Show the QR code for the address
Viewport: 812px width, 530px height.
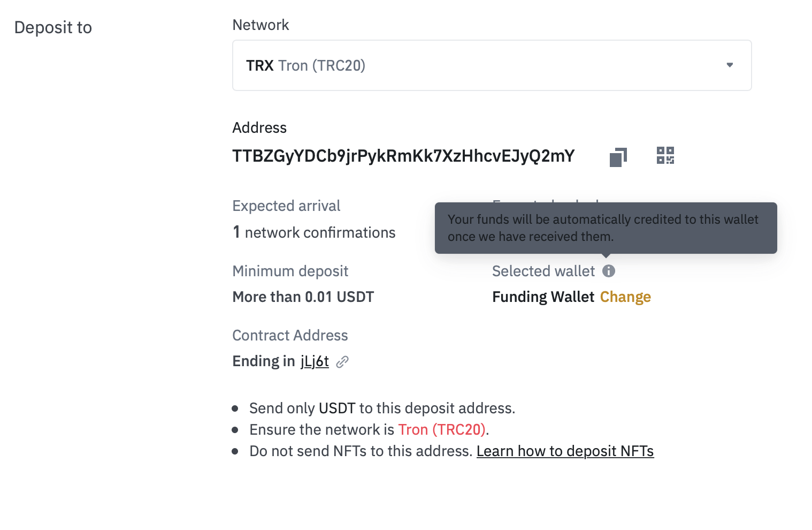tap(665, 156)
